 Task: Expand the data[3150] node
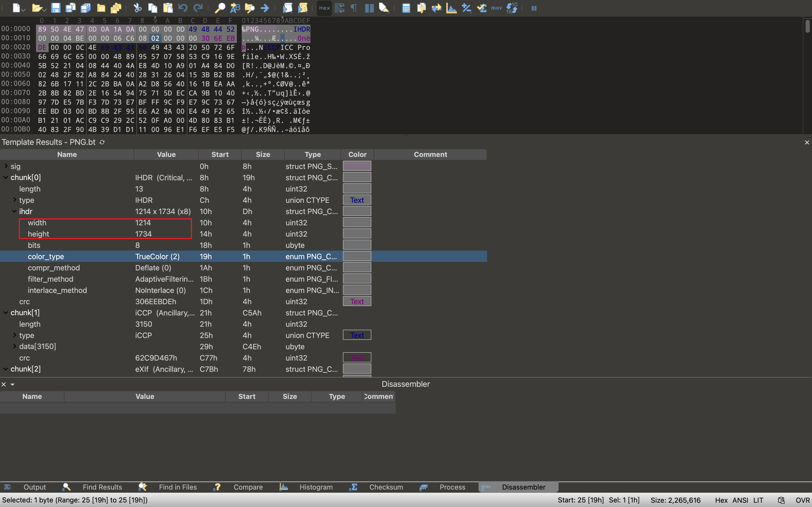point(15,346)
